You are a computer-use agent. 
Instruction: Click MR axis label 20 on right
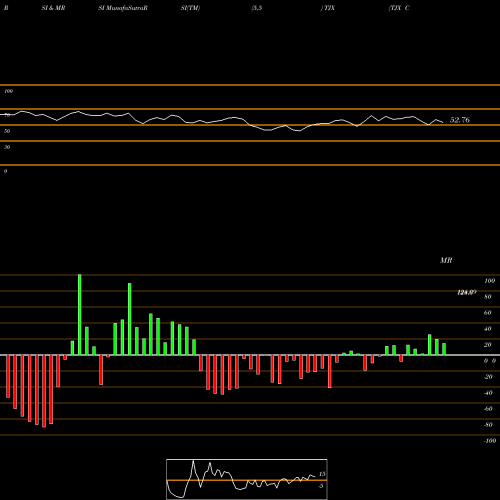click(488, 345)
